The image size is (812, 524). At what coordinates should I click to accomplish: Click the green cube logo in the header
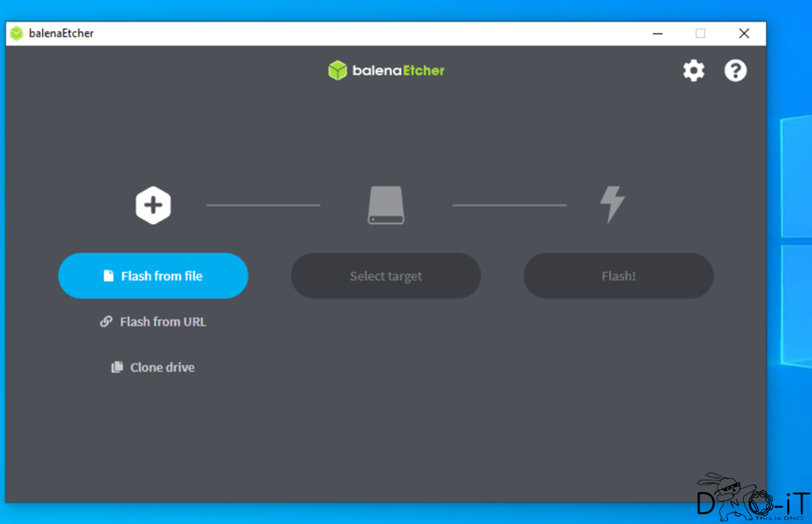338,71
